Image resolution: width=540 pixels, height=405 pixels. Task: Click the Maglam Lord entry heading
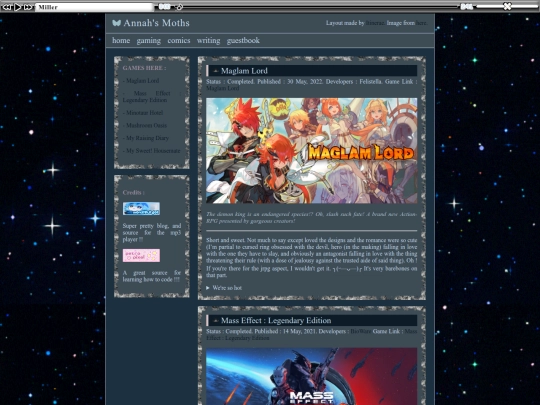(244, 71)
